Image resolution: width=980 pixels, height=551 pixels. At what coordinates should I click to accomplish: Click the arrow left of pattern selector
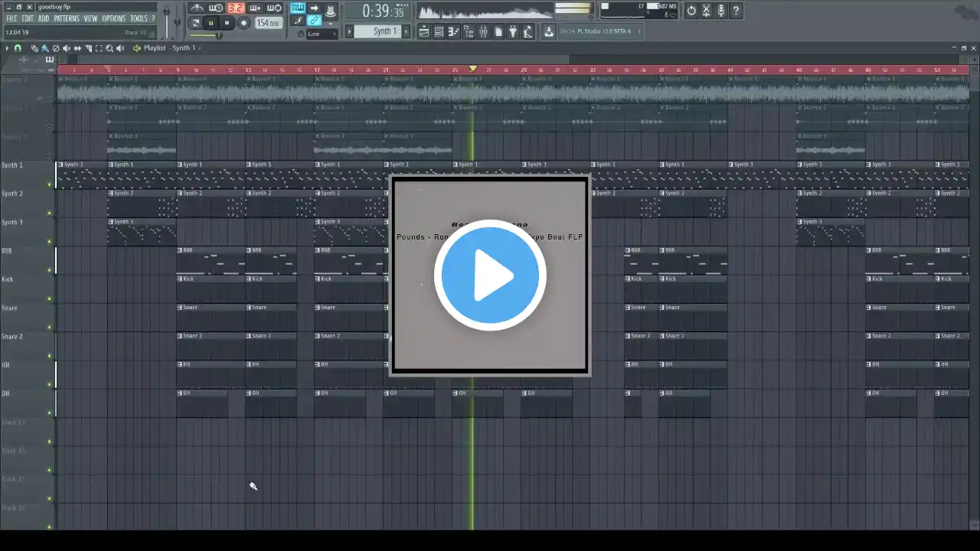pyautogui.click(x=349, y=31)
